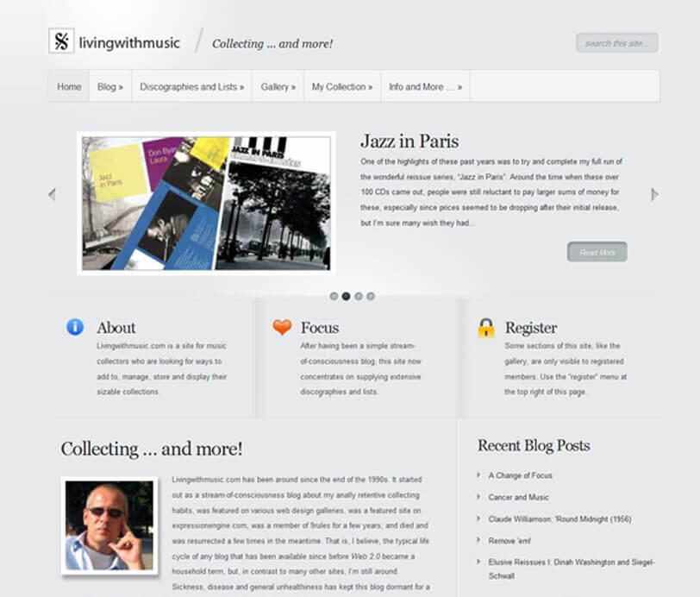This screenshot has height=597, width=700.
Task: Select the first slider pagination dot
Action: (x=334, y=296)
